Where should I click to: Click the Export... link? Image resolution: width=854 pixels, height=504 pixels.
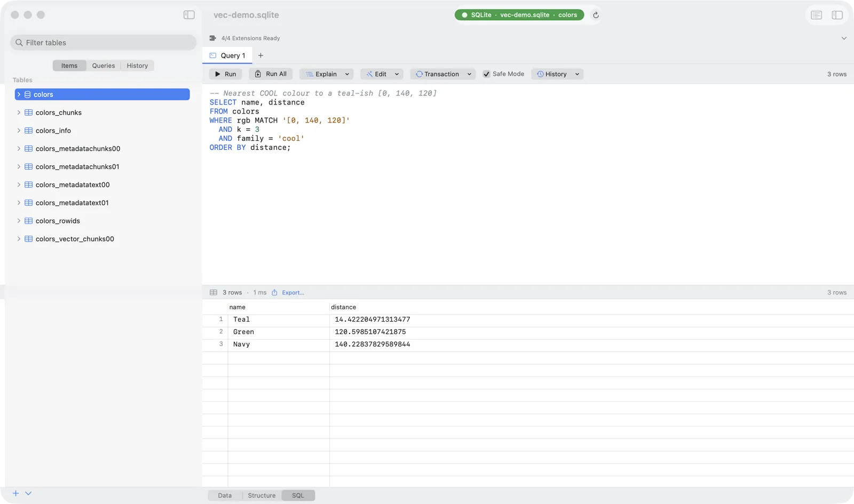(x=293, y=292)
